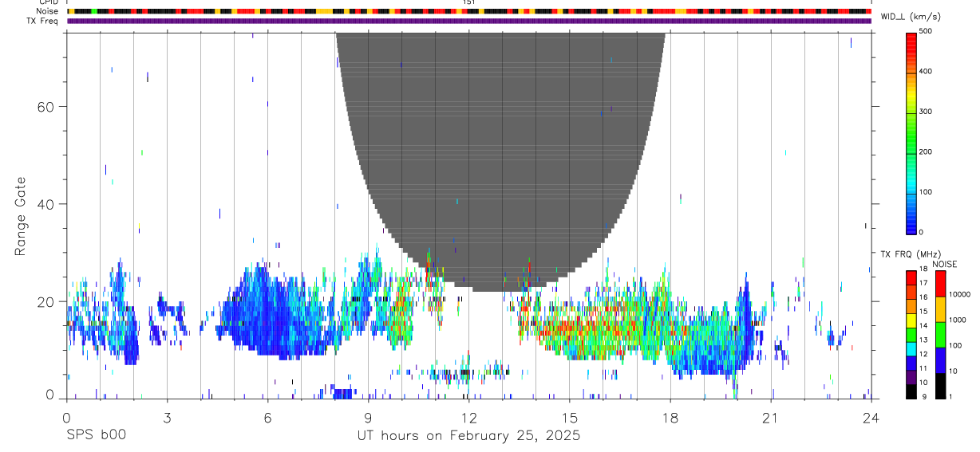The height and width of the screenshot is (452, 980).
Task: Click the "UT hours on February 25, 2025" label
Action: (x=468, y=436)
